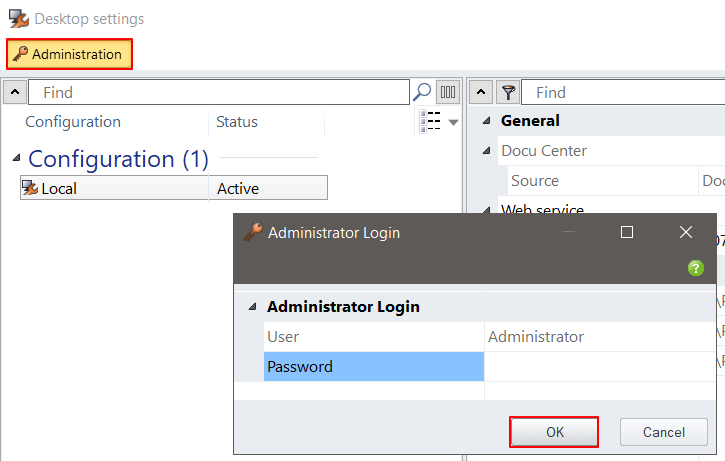Collapse the right panel with the up arrow

point(481,92)
